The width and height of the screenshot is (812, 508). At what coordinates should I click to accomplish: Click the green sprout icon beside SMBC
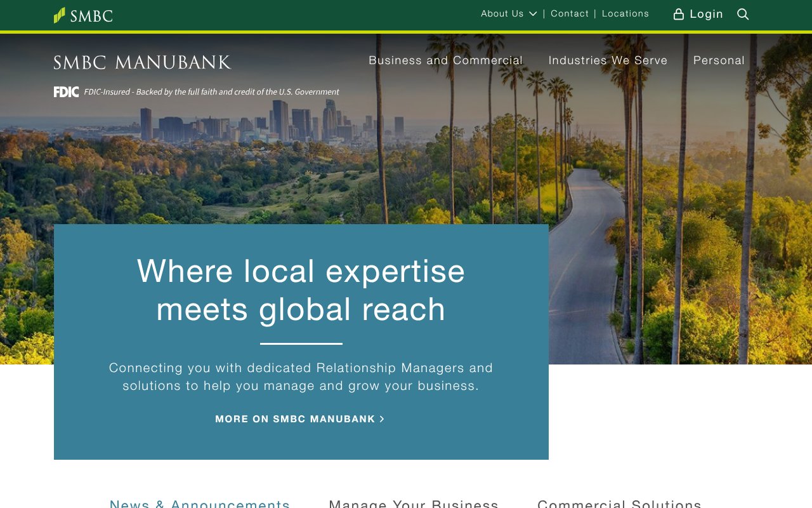60,14
